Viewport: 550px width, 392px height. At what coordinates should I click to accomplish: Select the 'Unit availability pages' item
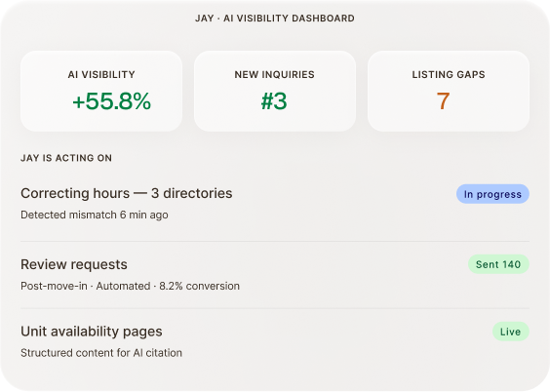92,332
